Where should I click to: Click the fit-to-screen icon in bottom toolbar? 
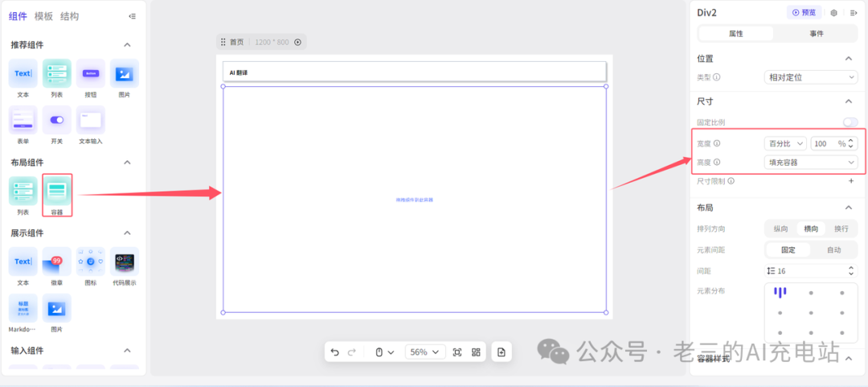click(457, 352)
